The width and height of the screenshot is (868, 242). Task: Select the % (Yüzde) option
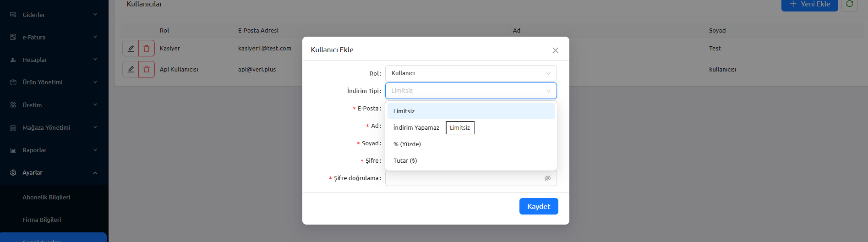(471, 144)
